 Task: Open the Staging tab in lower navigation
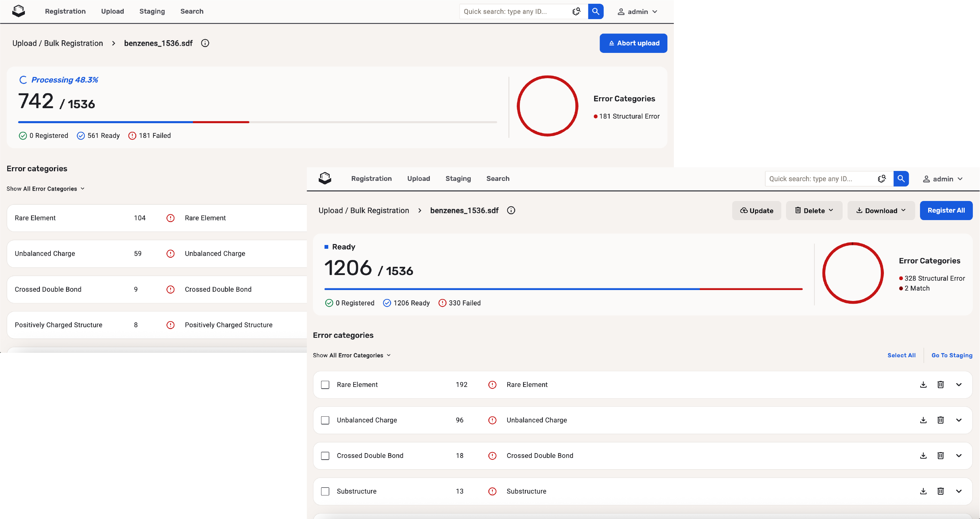458,178
